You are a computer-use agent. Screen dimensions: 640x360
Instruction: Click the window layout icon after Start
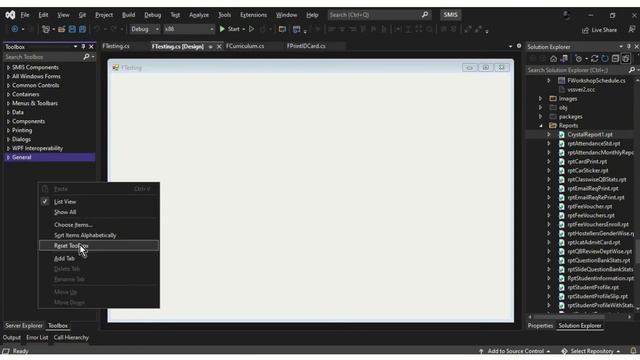[282, 29]
